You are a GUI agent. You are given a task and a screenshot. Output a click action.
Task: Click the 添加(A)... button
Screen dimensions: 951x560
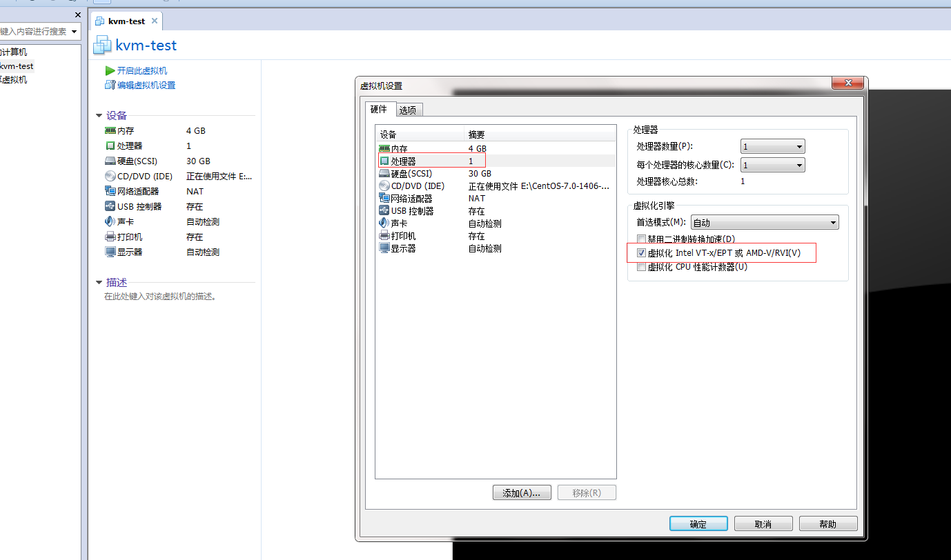click(522, 492)
